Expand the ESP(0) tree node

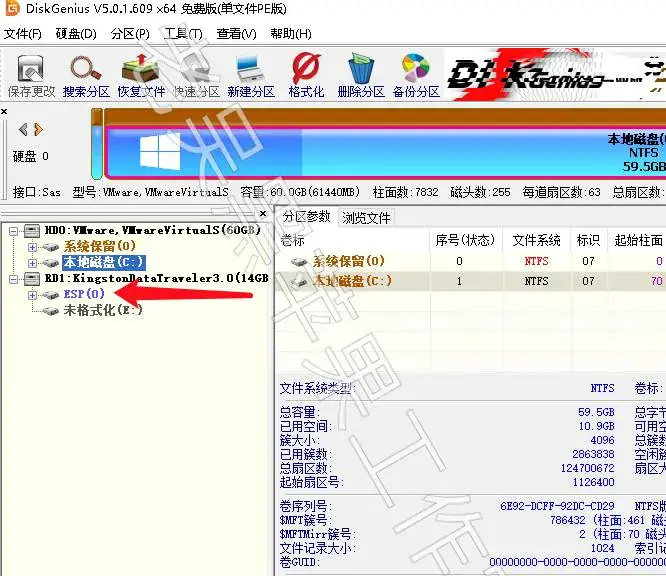pos(32,295)
